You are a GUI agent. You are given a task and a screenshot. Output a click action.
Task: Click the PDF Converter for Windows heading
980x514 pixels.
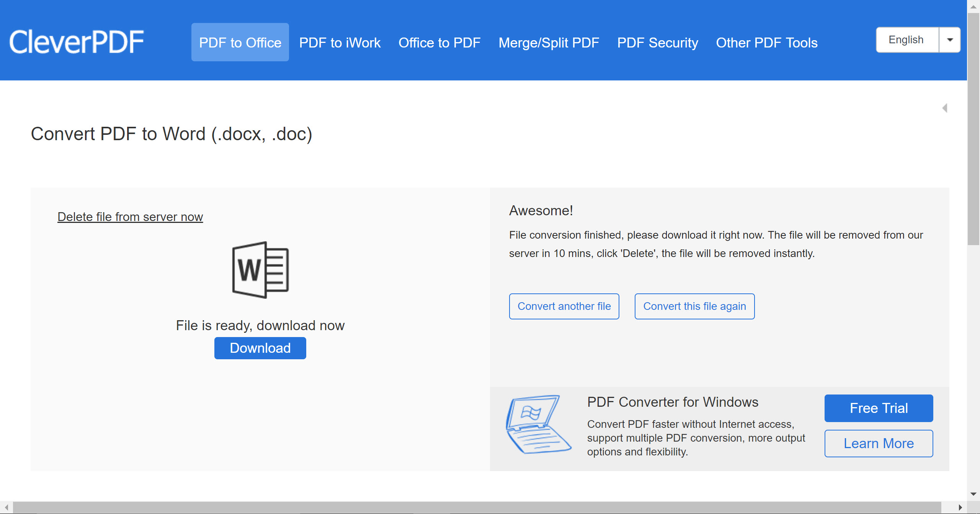(673, 402)
